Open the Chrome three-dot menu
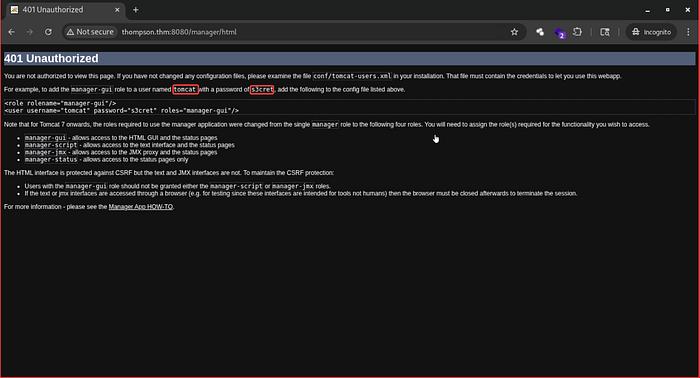Image resolution: width=700 pixels, height=378 pixels. click(688, 32)
